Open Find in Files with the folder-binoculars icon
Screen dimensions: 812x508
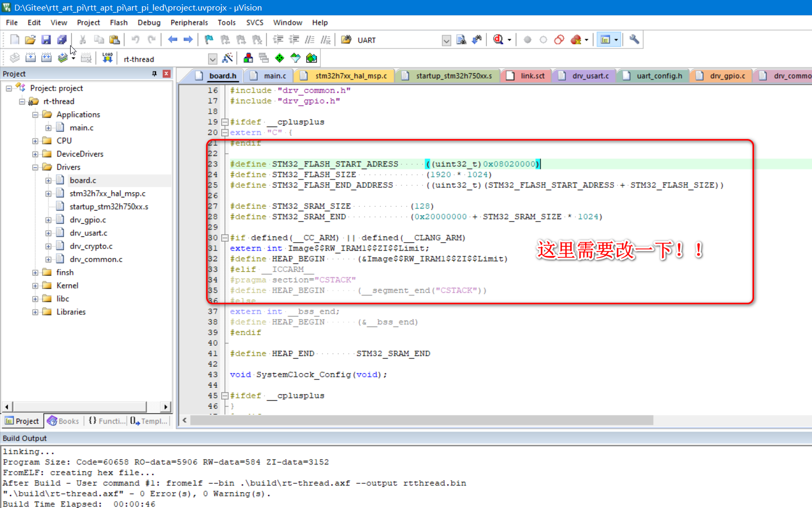tap(346, 40)
